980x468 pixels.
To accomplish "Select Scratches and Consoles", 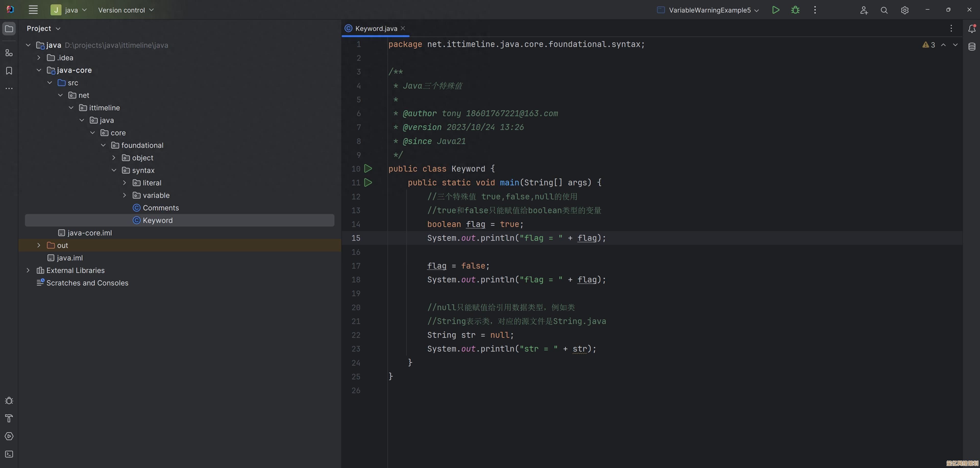I will 87,283.
